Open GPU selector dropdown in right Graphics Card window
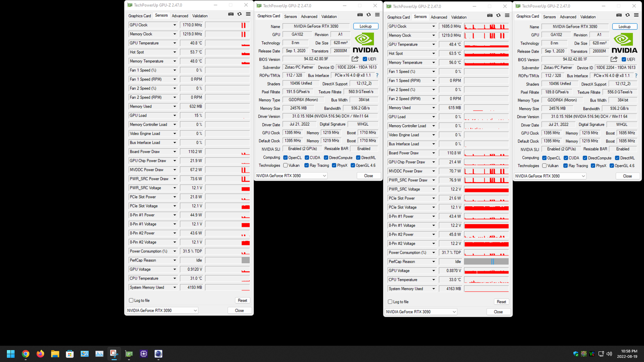The height and width of the screenshot is (362, 644). pos(550,176)
